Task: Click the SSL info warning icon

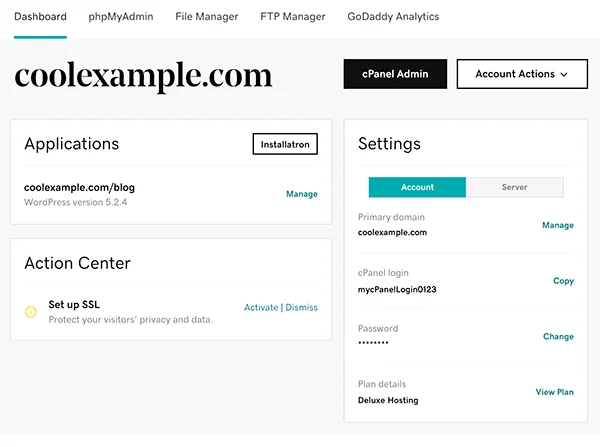Action: (x=31, y=312)
